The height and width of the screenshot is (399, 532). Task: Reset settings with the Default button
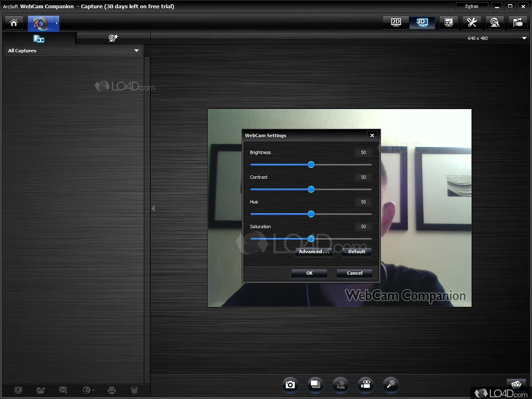pyautogui.click(x=357, y=252)
